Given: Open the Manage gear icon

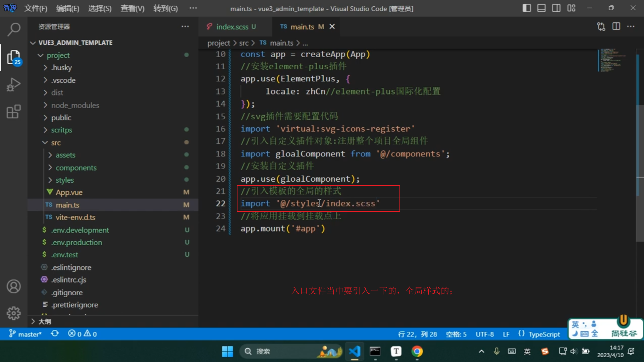Looking at the screenshot, I should coord(13,313).
